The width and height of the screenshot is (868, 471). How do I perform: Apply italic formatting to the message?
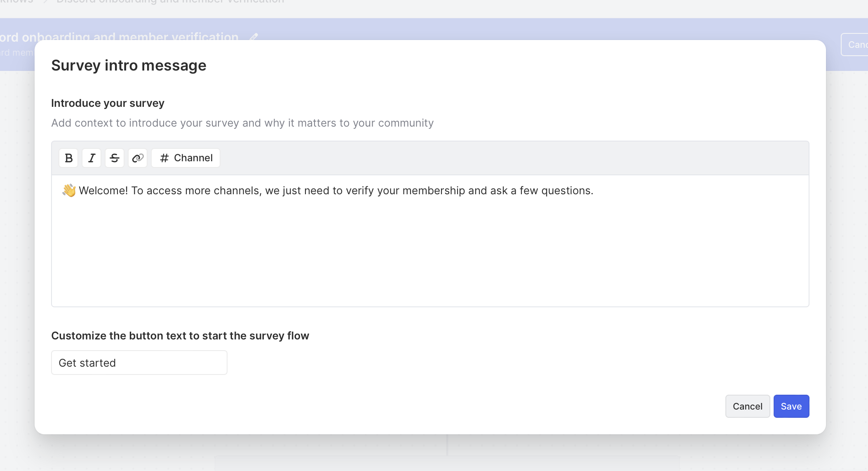tap(91, 158)
